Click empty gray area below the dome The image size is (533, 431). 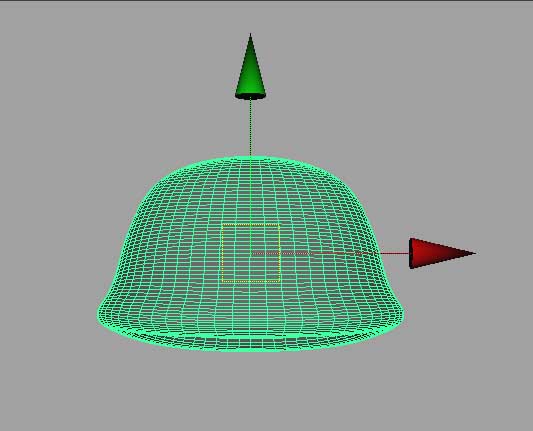[251, 391]
